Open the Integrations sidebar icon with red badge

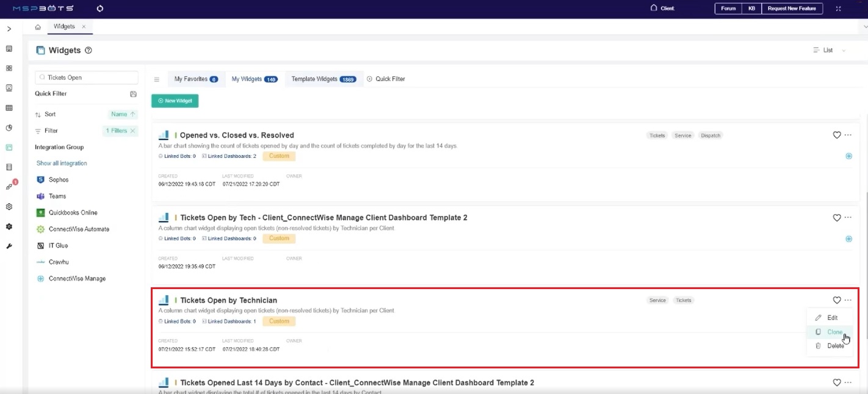click(x=8, y=187)
